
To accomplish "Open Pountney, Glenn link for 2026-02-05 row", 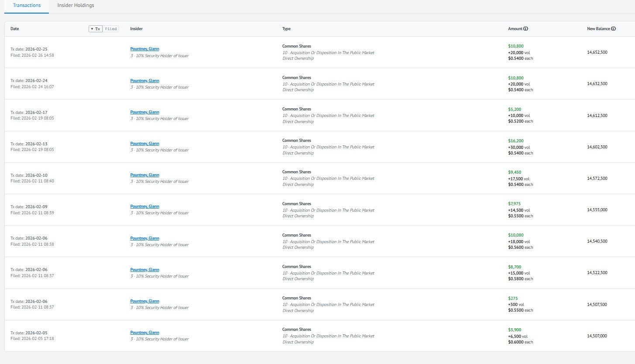I will 144,333.
